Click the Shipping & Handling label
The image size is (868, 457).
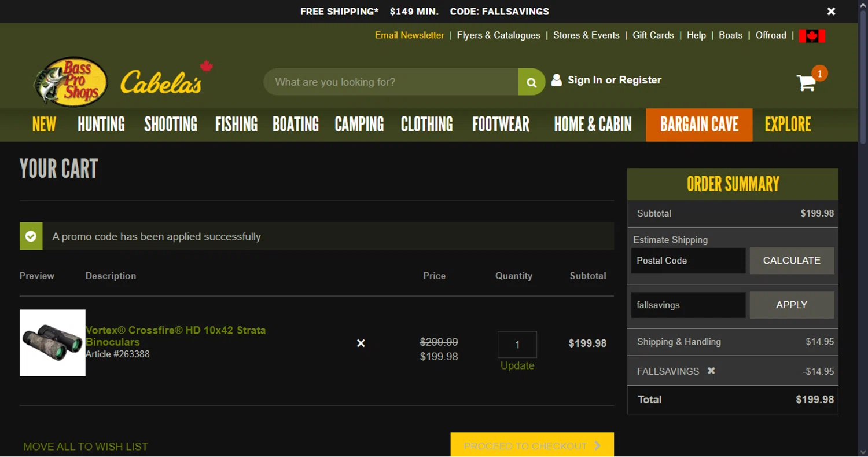pyautogui.click(x=679, y=342)
